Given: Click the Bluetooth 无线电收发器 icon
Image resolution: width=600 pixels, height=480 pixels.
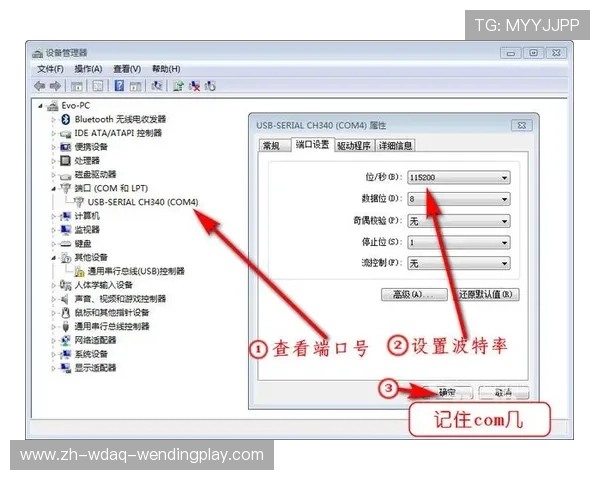Looking at the screenshot, I should [65, 119].
